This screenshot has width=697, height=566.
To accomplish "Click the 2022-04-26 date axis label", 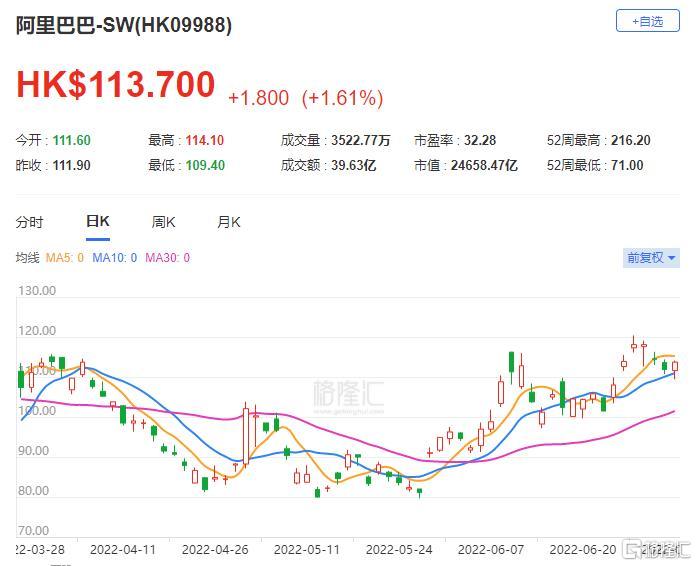I will coord(215,550).
